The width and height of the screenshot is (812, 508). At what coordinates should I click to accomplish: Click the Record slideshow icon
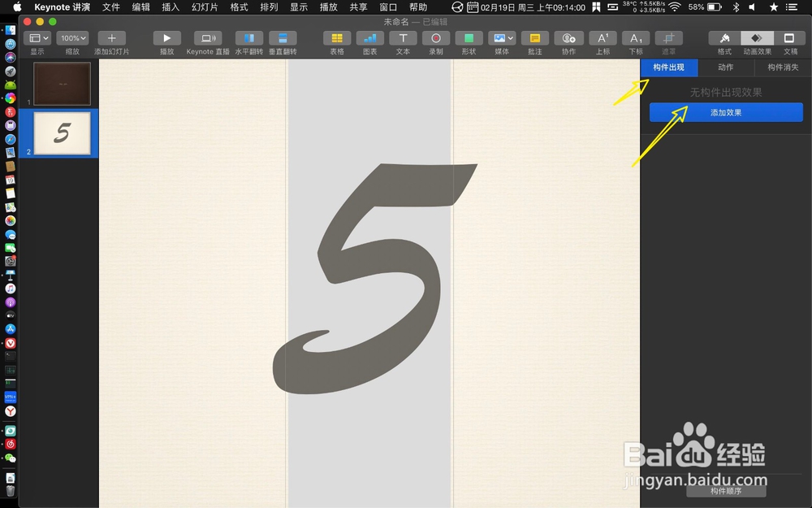coord(436,37)
